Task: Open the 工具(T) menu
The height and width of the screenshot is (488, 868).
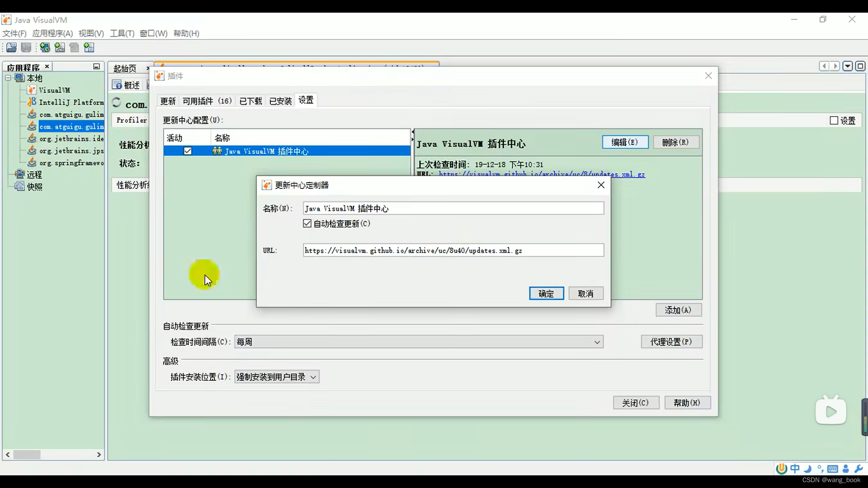Action: tap(122, 33)
